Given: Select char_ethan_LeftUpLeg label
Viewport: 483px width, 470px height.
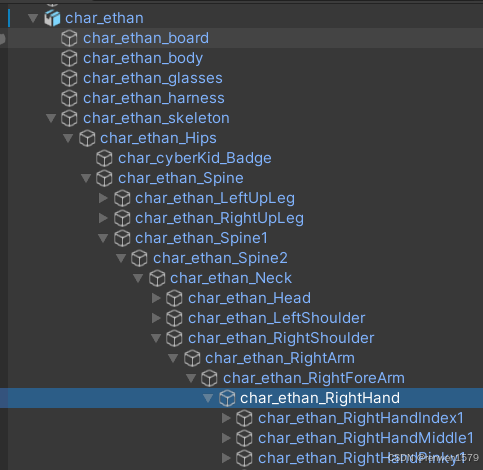Looking at the screenshot, I should (215, 198).
